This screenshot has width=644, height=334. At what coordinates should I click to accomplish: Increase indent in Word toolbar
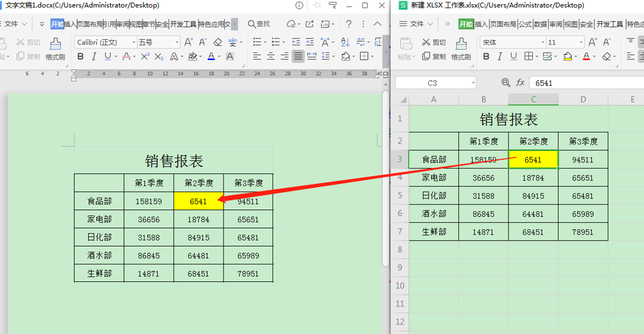(310, 42)
